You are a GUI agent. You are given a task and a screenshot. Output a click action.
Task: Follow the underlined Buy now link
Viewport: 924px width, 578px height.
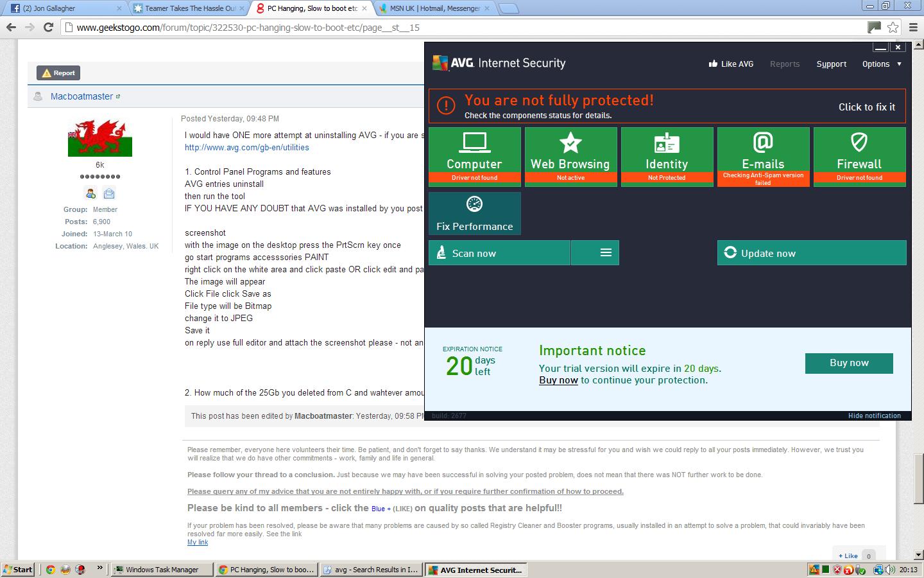[x=558, y=380]
